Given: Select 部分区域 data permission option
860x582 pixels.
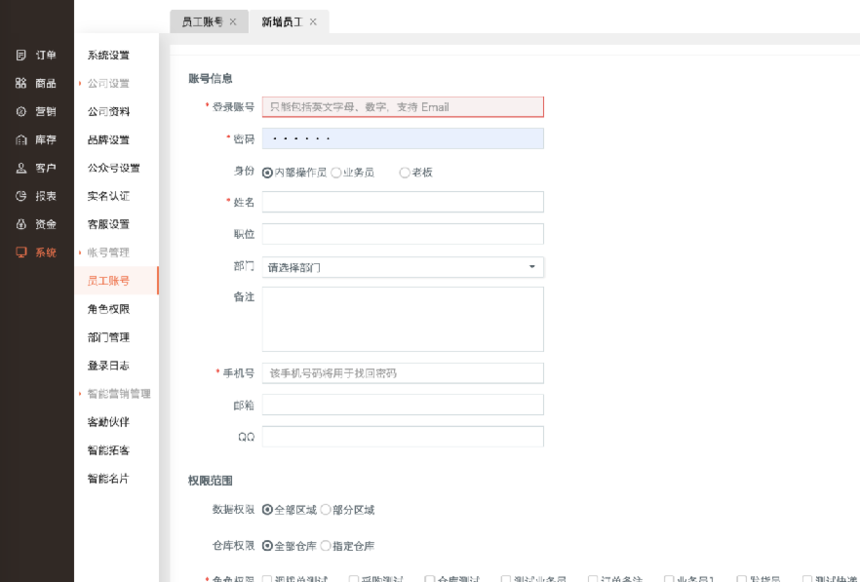Looking at the screenshot, I should [x=326, y=510].
